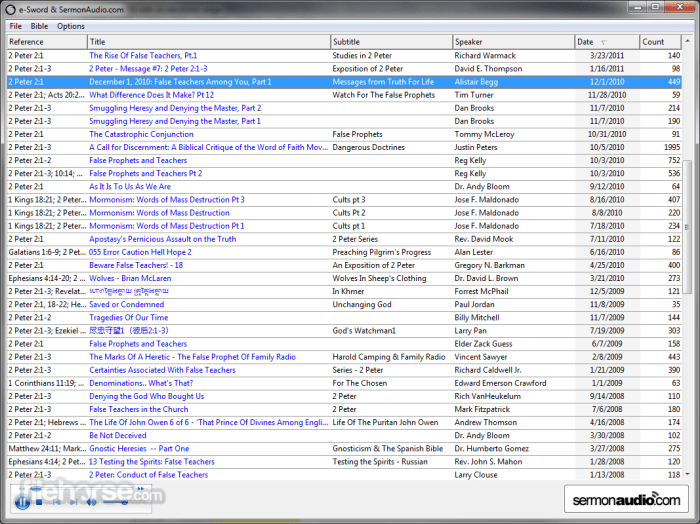The image size is (700, 524).
Task: Open the Options menu
Action: click(71, 26)
